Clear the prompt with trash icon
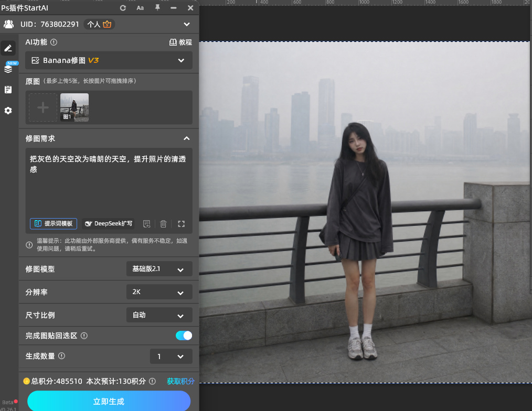 [x=163, y=224]
